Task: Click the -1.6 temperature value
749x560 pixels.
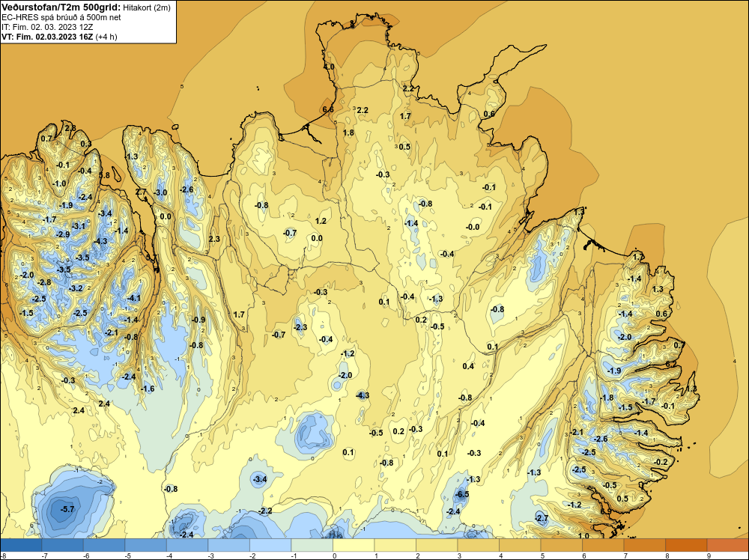Action: (148, 389)
